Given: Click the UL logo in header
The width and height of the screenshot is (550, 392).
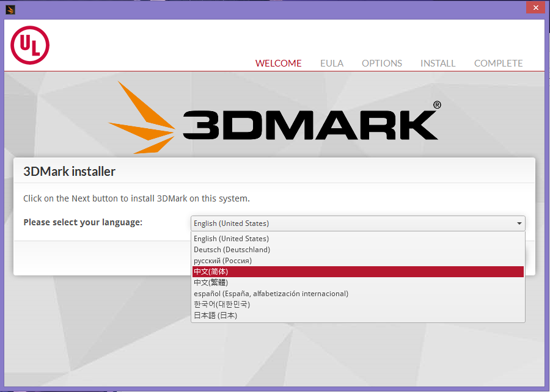Looking at the screenshot, I should [29, 45].
